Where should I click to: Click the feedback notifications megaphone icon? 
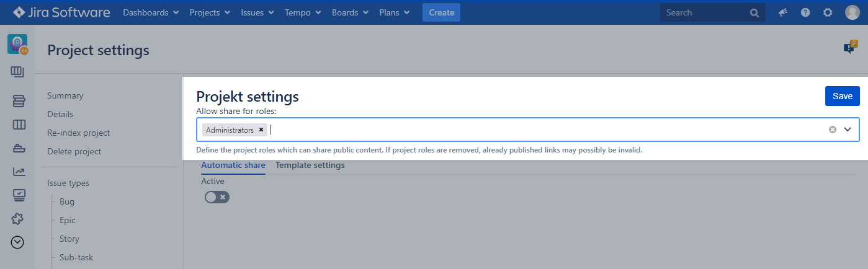point(783,12)
